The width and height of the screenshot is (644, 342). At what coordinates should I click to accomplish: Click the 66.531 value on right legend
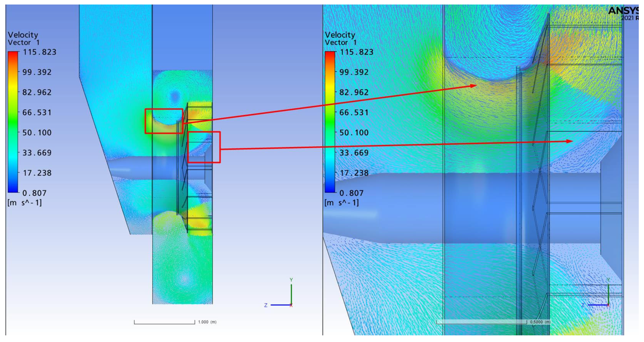pos(354,113)
